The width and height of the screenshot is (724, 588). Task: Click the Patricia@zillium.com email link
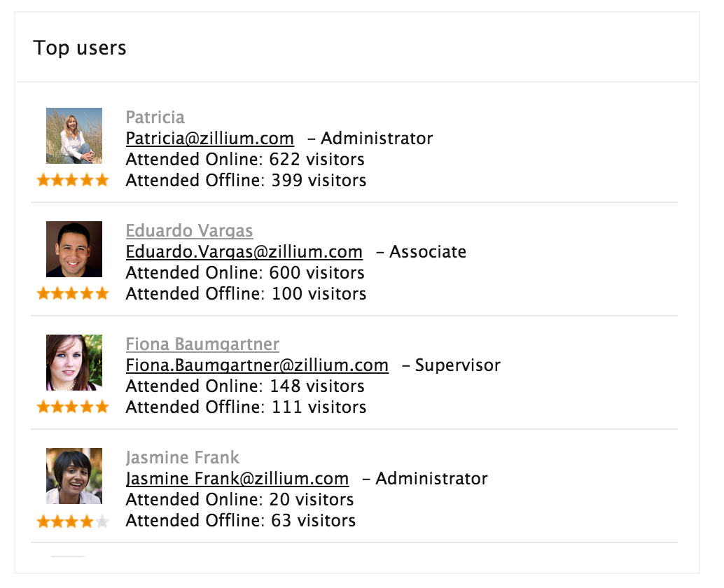tap(209, 139)
